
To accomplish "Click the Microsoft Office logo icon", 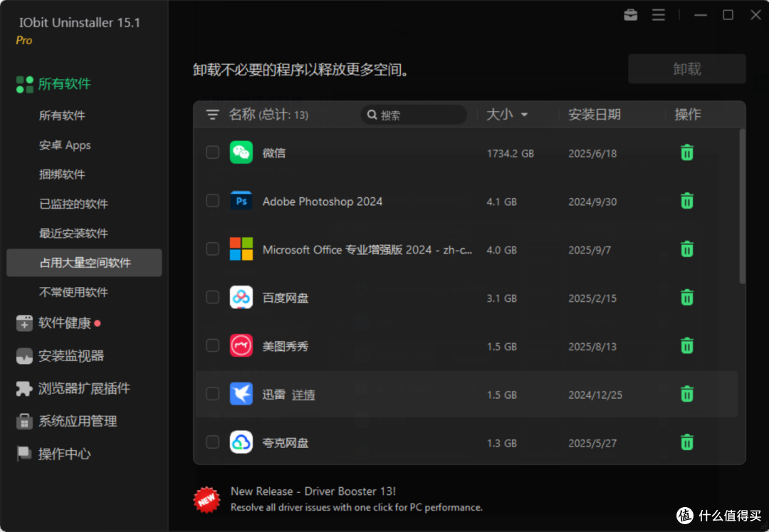I will [x=241, y=249].
